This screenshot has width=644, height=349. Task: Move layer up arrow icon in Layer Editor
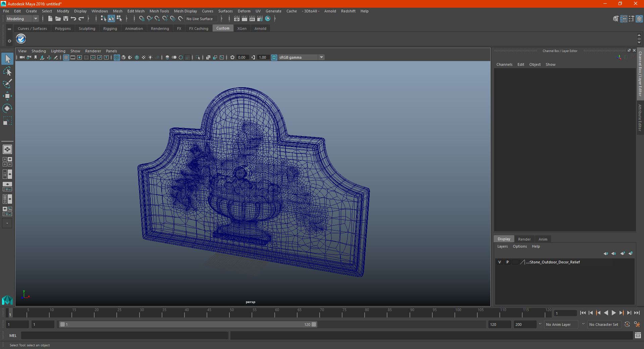[606, 253]
